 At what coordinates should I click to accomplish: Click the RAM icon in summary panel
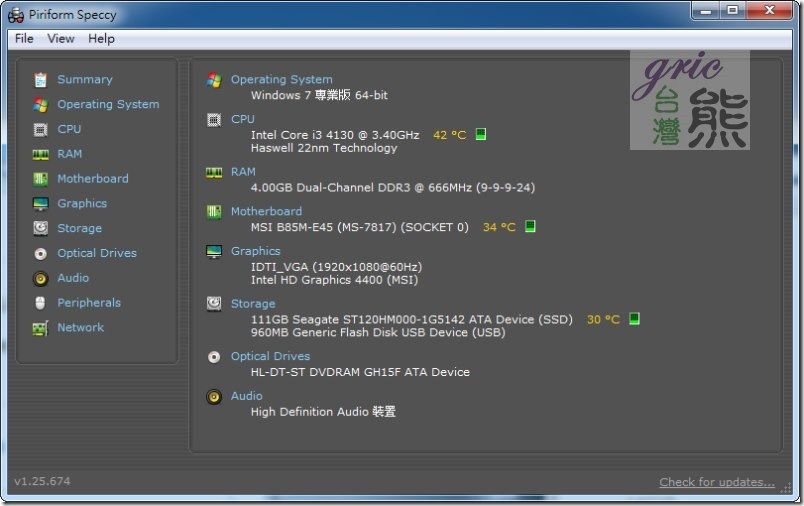pos(214,173)
